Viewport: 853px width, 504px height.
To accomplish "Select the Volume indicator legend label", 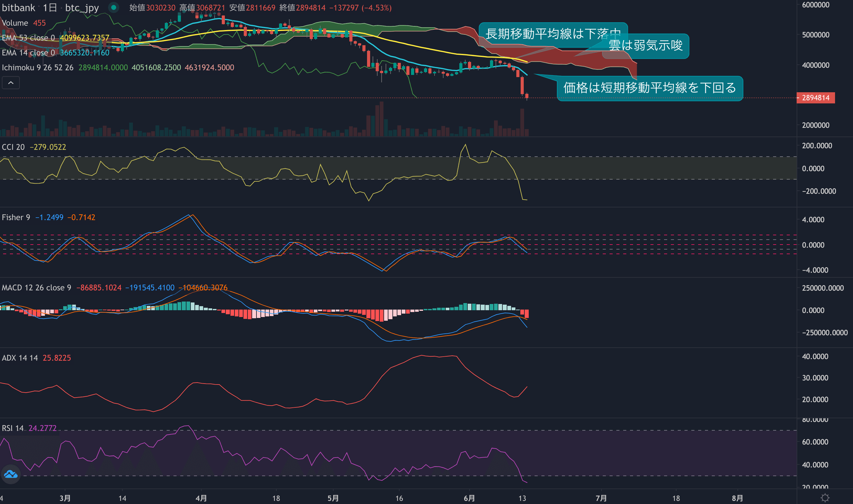I will tap(15, 23).
